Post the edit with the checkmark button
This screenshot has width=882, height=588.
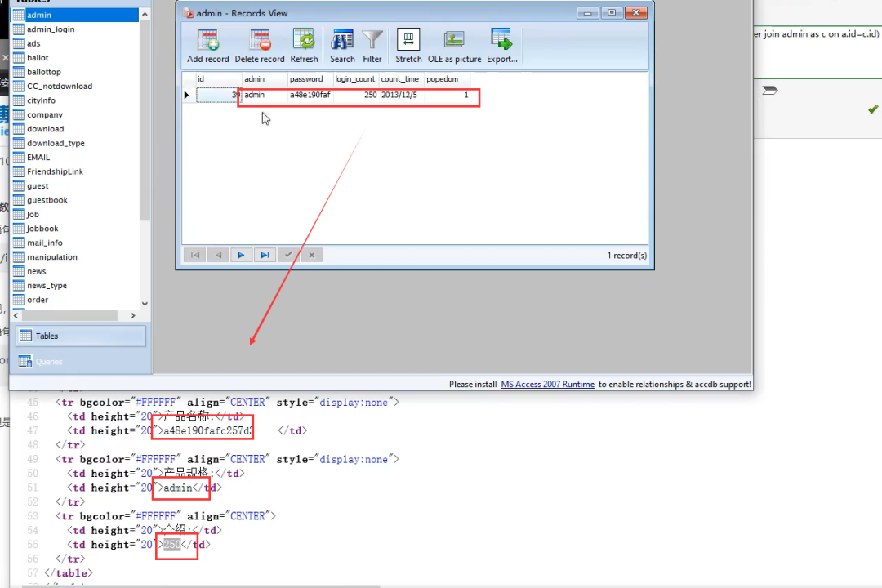click(x=288, y=255)
